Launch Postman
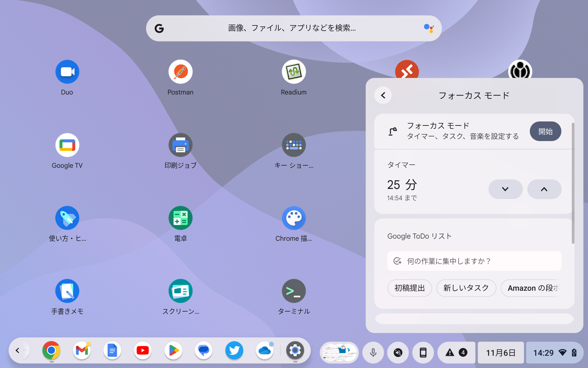 coord(180,71)
